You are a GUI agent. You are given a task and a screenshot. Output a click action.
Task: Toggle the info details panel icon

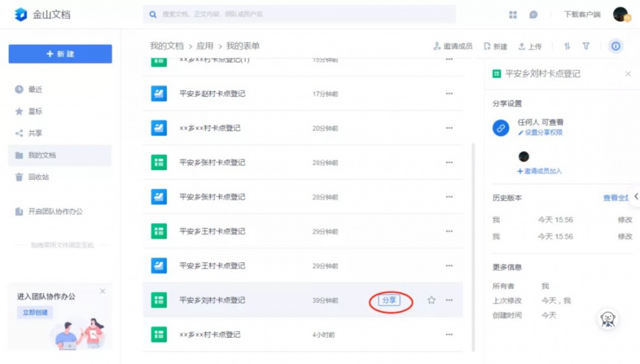click(x=616, y=46)
